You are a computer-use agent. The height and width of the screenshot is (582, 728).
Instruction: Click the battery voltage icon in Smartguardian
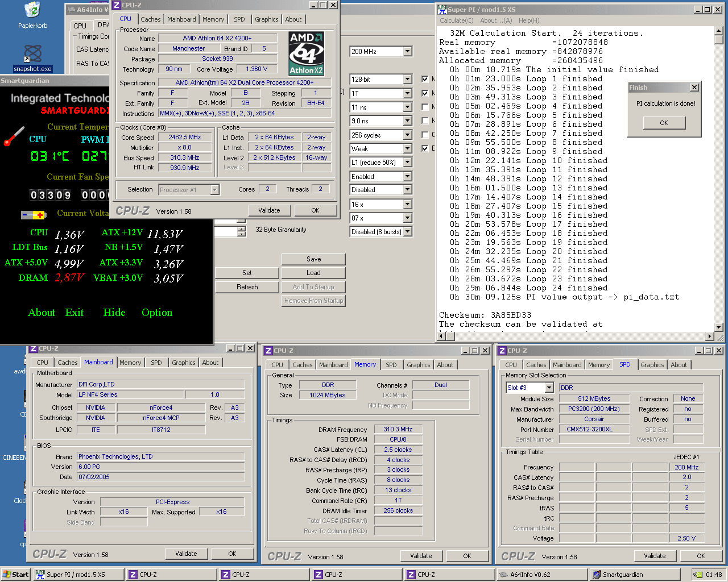(34, 215)
